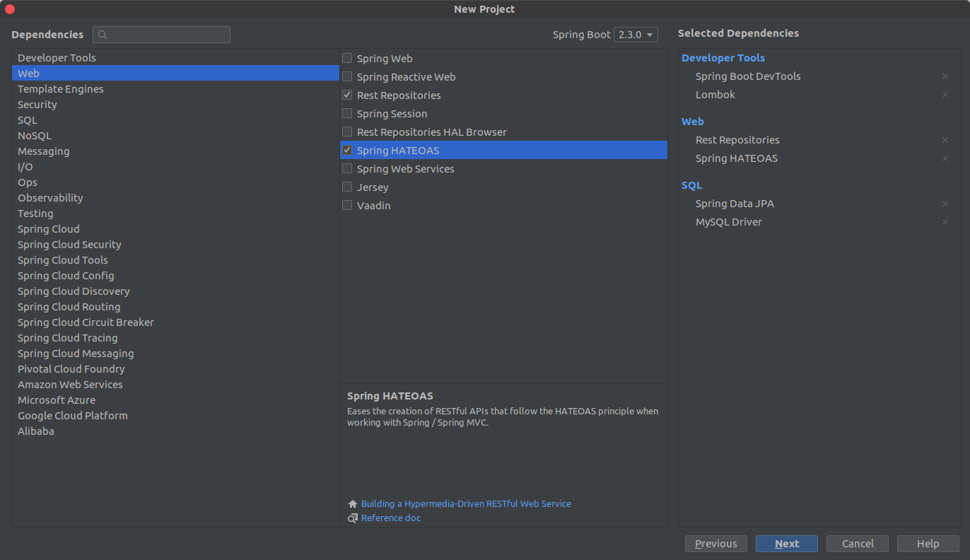Select the Microsoft Azure category

point(175,400)
